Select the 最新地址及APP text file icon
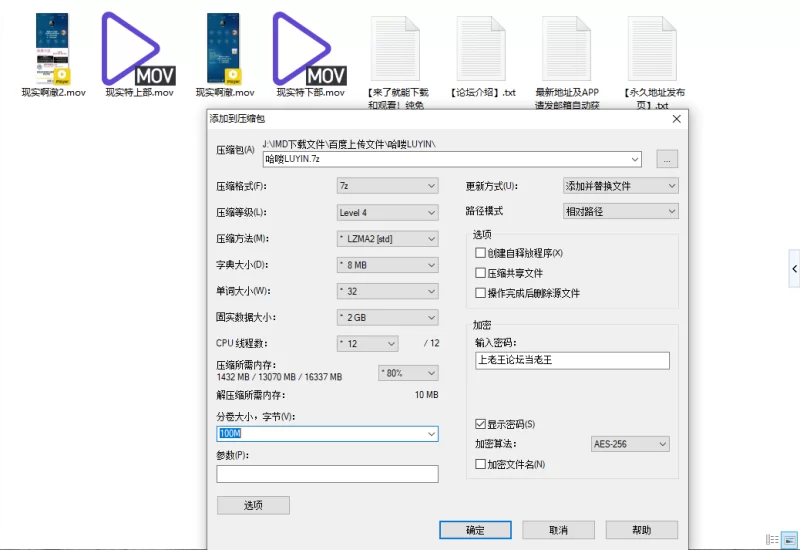Screen dimensions: 800x550 pos(569,47)
